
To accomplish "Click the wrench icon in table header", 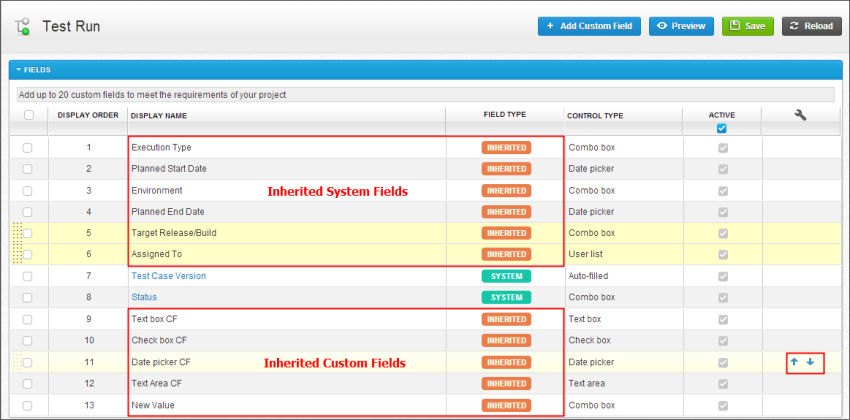I will click(800, 115).
